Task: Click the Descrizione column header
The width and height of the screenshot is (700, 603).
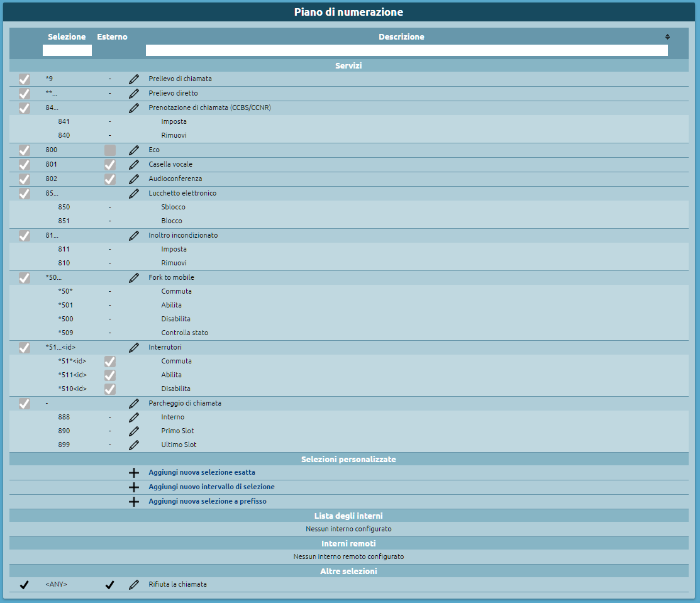Action: tap(401, 36)
